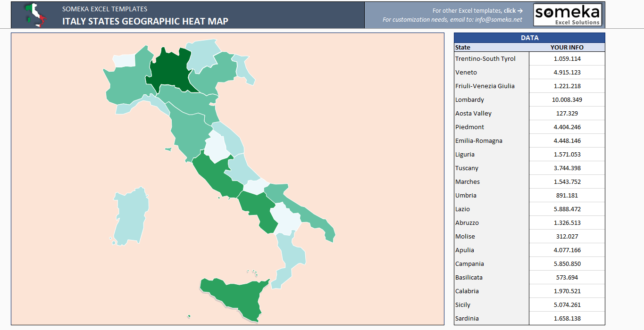Select the Campania state cell
644x330 pixels.
(x=492, y=264)
